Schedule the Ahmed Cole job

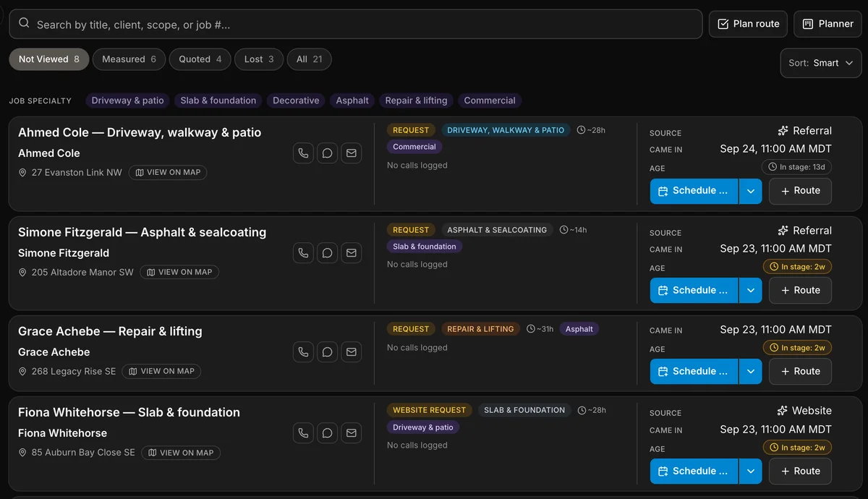694,191
